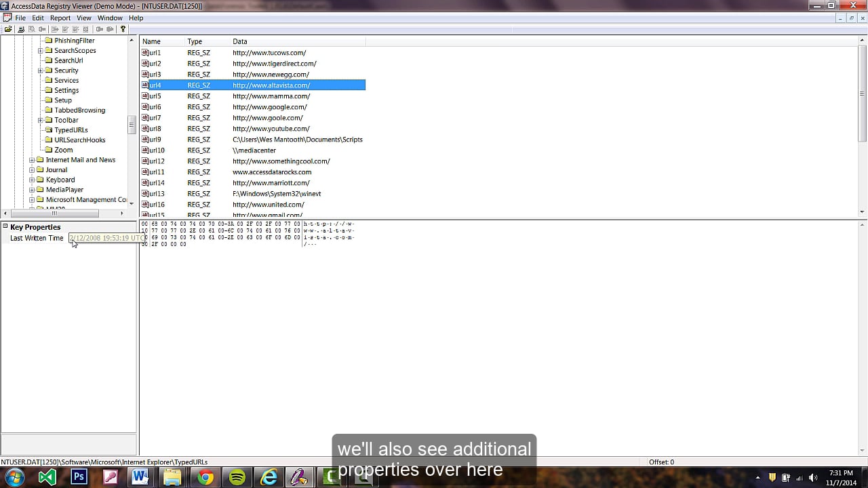This screenshot has width=868, height=488.
Task: Click the url14 string value icon
Action: tap(145, 183)
